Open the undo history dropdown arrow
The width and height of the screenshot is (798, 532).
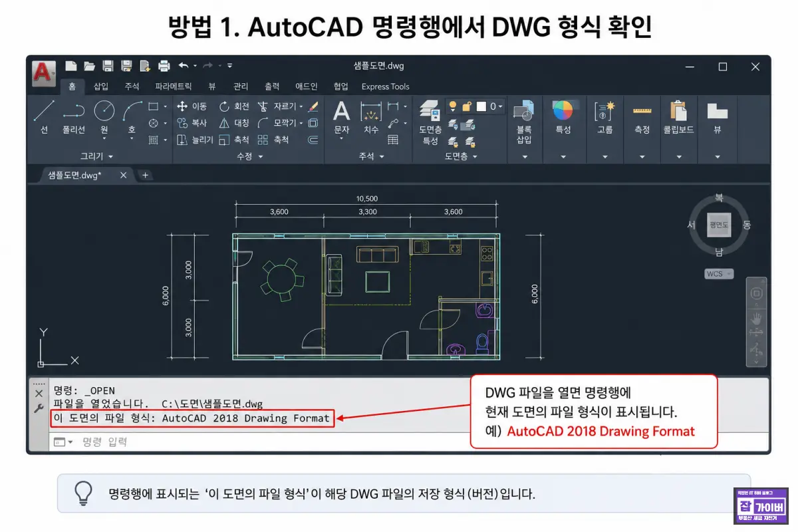(195, 66)
